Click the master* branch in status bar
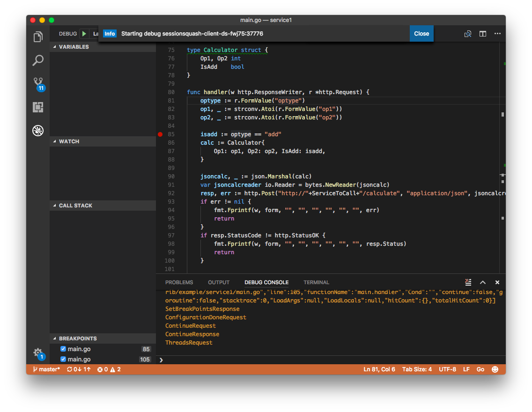The height and width of the screenshot is (412, 532). [x=46, y=369]
